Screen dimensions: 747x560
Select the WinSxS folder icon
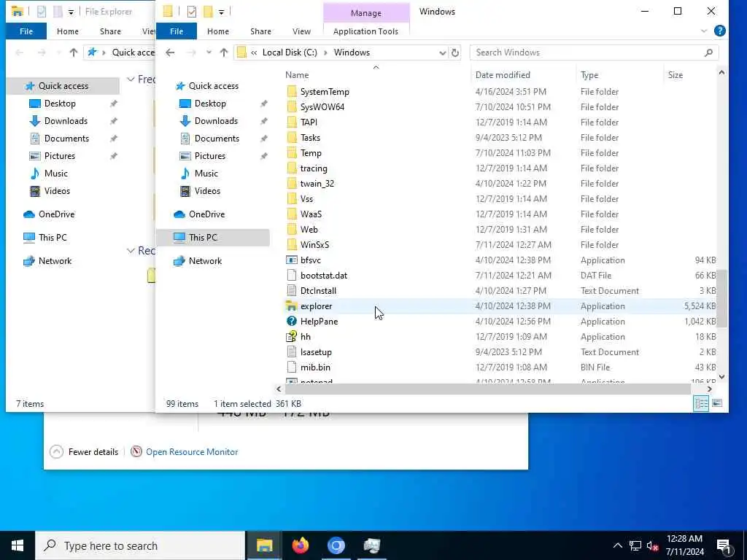coord(292,245)
